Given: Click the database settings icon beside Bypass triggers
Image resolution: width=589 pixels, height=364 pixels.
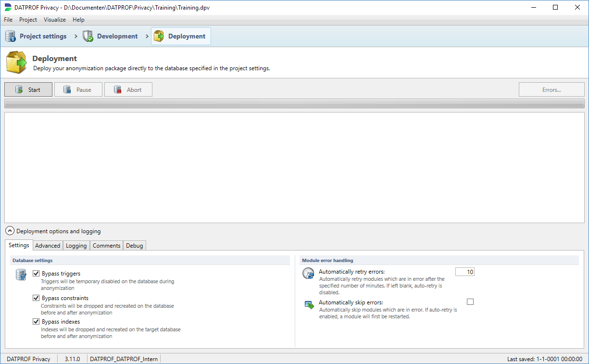Looking at the screenshot, I should pos(21,275).
